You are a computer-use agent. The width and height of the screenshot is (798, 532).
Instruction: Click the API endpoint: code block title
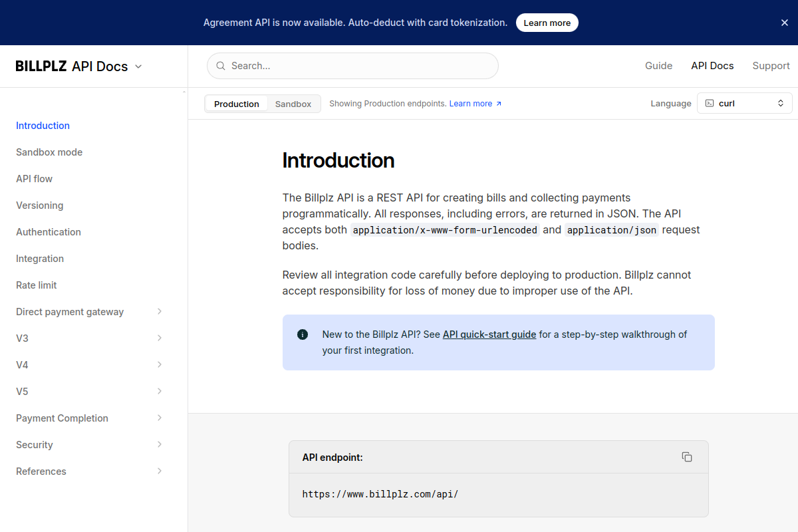[332, 458]
